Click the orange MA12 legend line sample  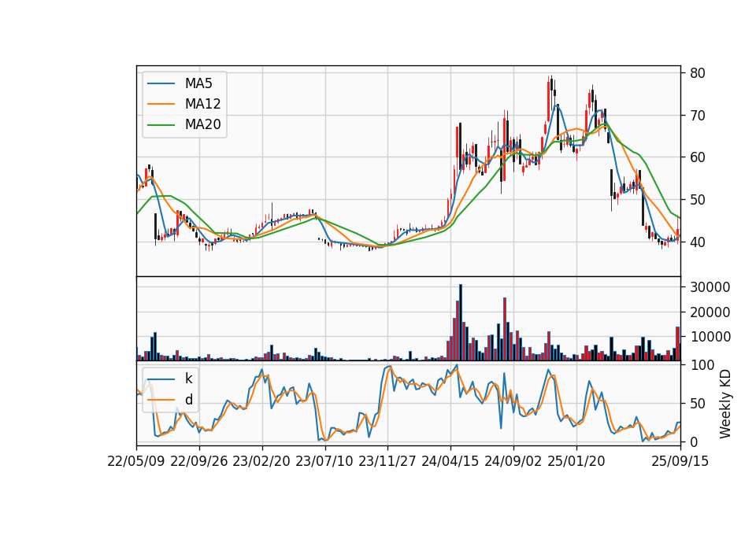[x=161, y=104]
